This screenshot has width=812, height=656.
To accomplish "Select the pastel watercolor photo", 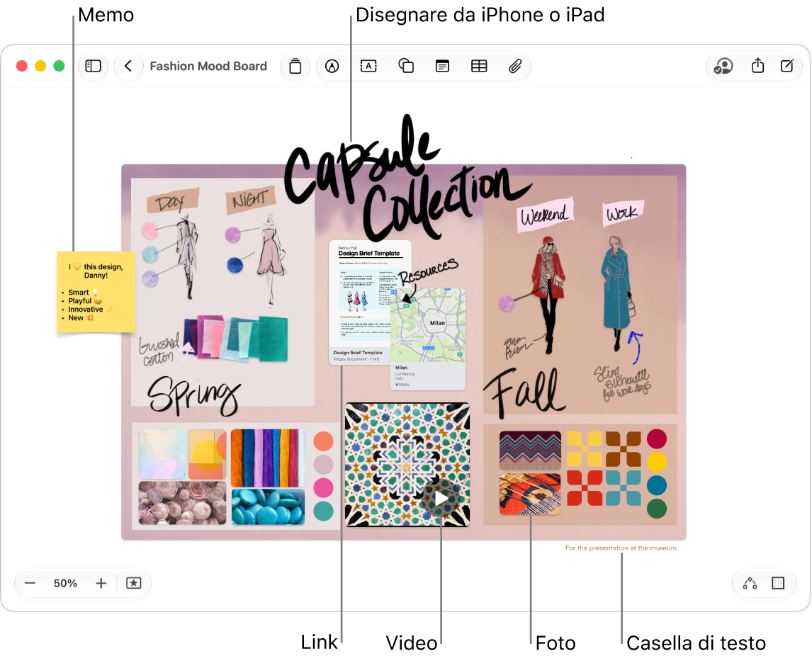I will pos(162,453).
